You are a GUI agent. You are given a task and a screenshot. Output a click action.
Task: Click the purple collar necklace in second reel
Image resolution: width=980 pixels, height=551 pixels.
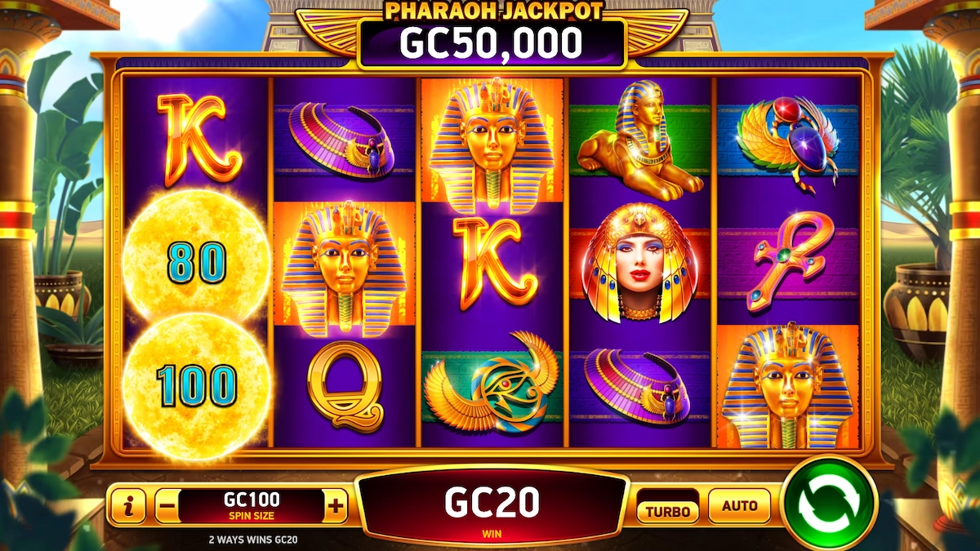point(344,140)
